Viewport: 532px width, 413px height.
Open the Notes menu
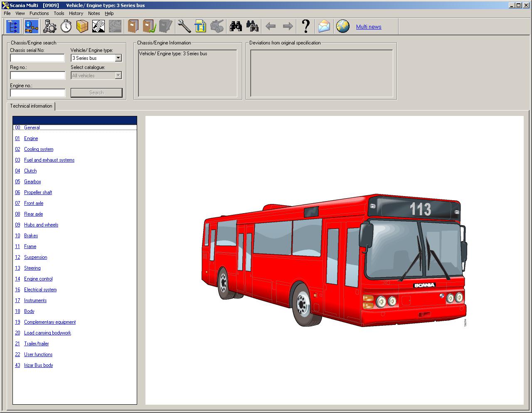(x=94, y=13)
